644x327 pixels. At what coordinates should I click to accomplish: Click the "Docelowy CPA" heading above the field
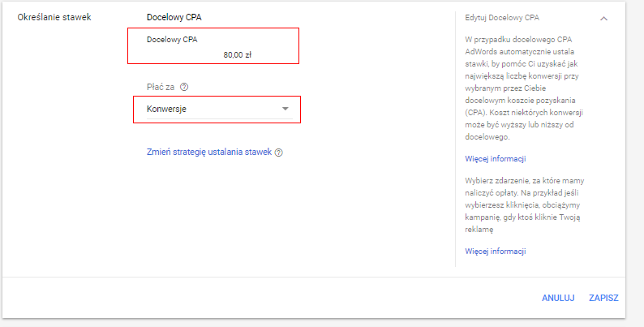coord(176,17)
